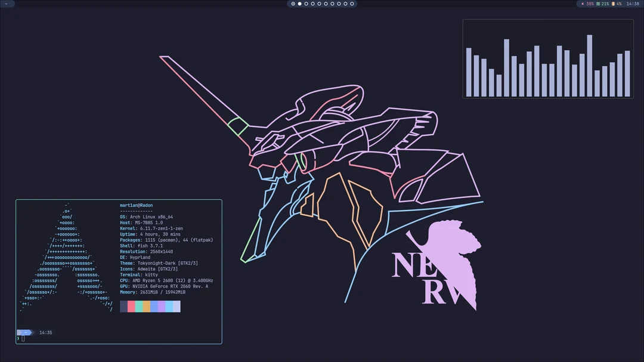This screenshot has width=644, height=362.
Task: Click the orange 4% disk indicator icon
Action: pos(613,4)
